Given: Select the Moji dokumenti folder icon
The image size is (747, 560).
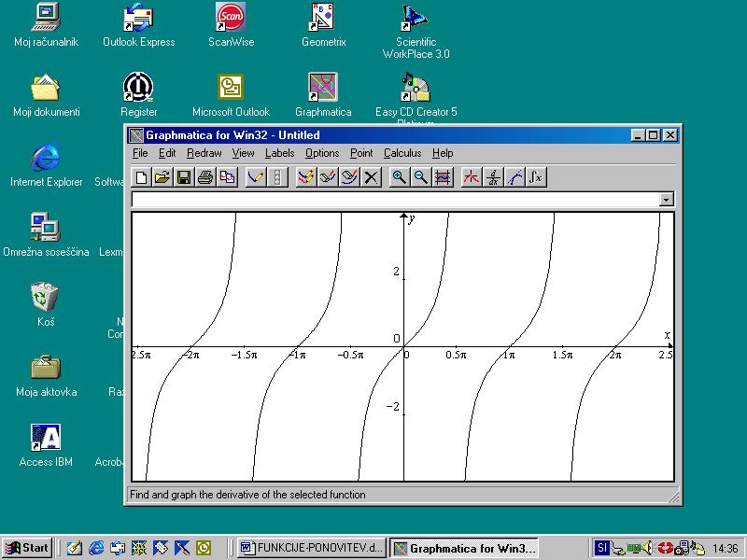Looking at the screenshot, I should coord(46,95).
